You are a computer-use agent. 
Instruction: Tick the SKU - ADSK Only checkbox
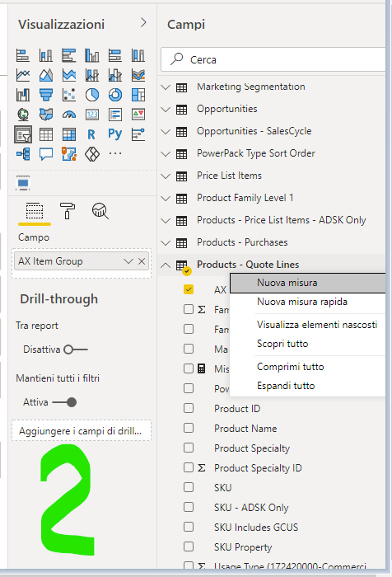click(x=189, y=507)
